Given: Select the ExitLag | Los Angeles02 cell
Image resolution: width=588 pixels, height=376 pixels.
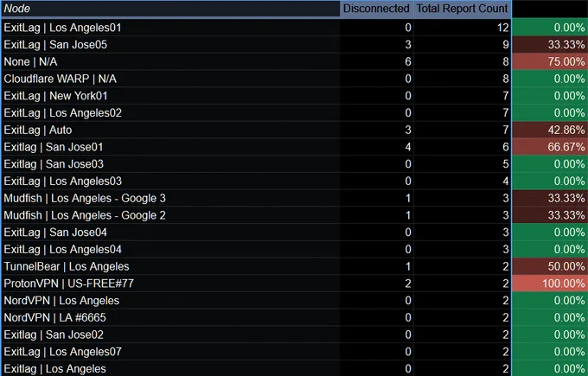Looking at the screenshot, I should (x=170, y=113).
